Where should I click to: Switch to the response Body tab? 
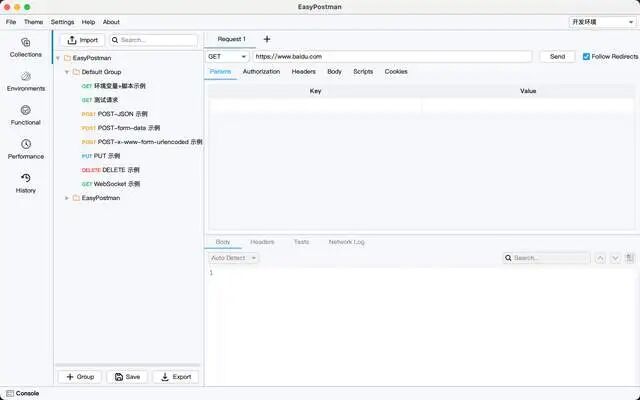[x=223, y=242]
